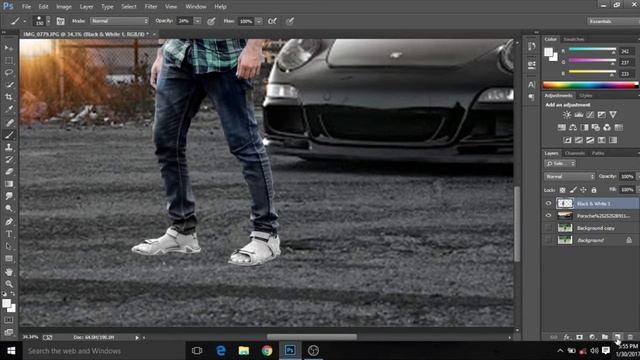Switch to the Channels tab
The height and width of the screenshot is (360, 640).
(575, 153)
